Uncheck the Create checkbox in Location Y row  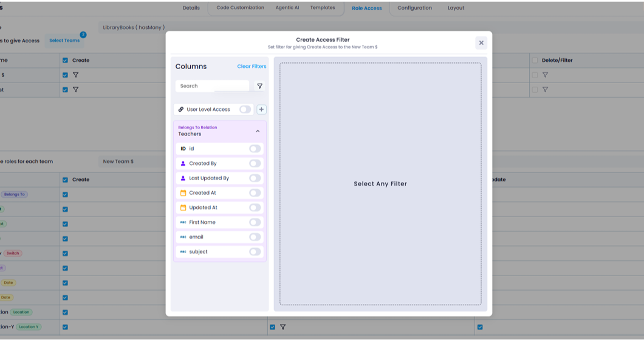(65, 327)
